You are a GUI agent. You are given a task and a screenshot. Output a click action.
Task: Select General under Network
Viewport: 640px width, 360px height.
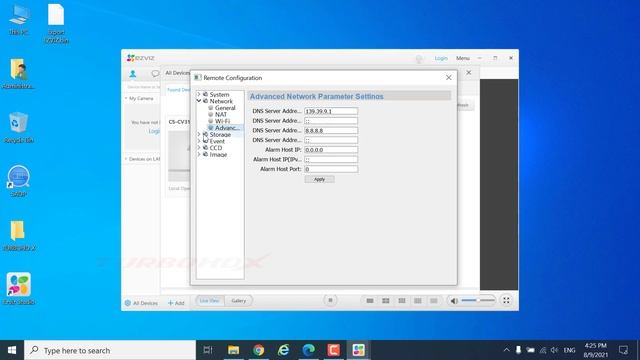coord(225,108)
